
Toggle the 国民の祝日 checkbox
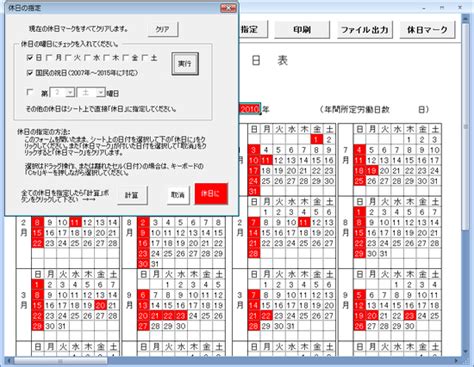[x=30, y=73]
